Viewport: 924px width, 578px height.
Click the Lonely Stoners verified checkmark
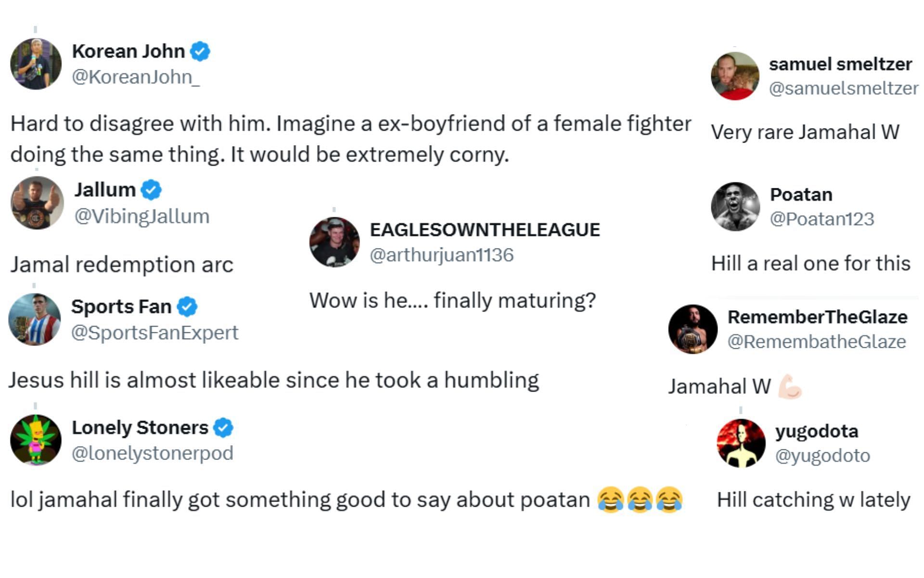pyautogui.click(x=223, y=427)
